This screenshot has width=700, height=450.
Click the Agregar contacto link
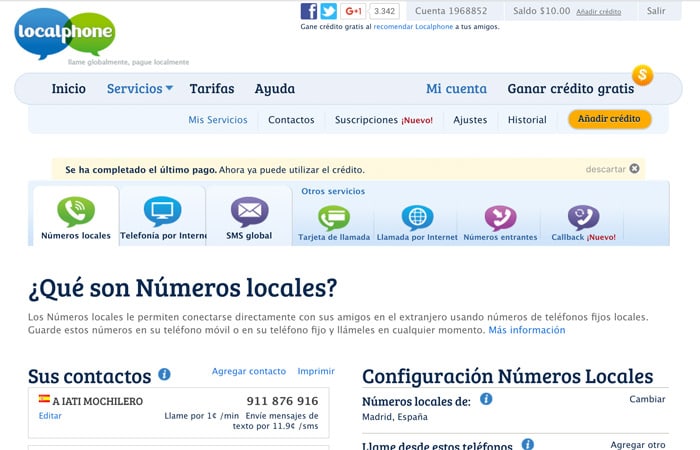[x=249, y=371]
